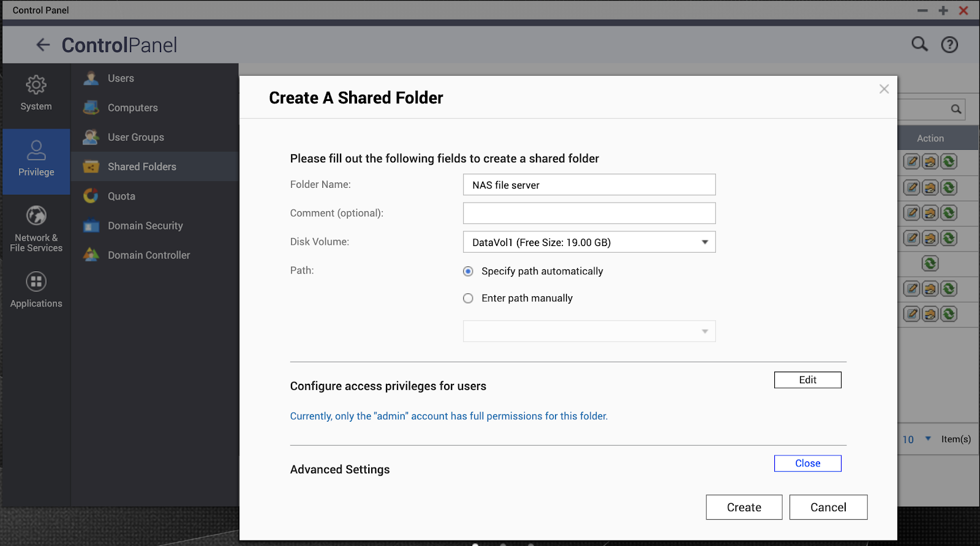Open the Applications category icon
The image size is (980, 546).
(36, 290)
